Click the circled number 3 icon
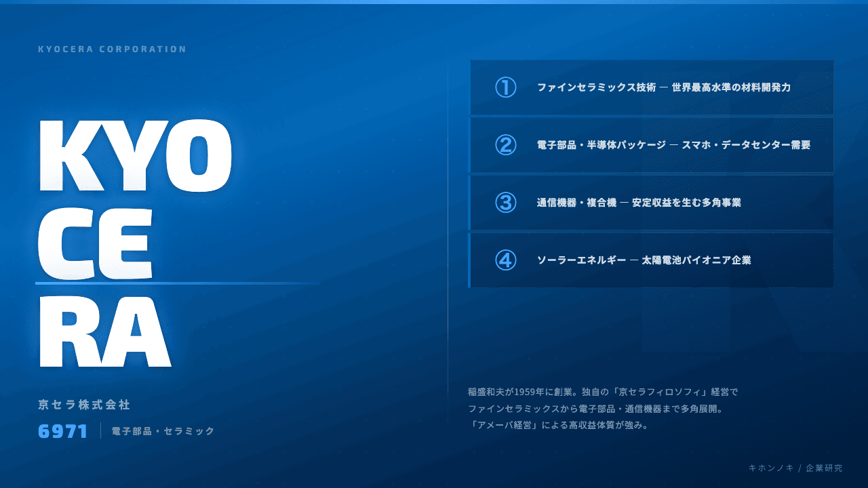The height and width of the screenshot is (488, 868). [506, 203]
